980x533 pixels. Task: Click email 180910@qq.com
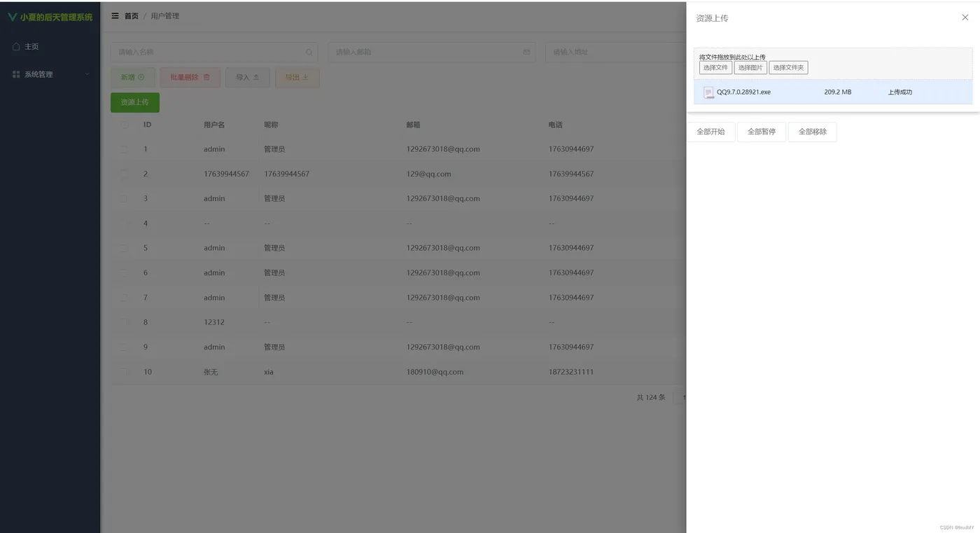(435, 372)
